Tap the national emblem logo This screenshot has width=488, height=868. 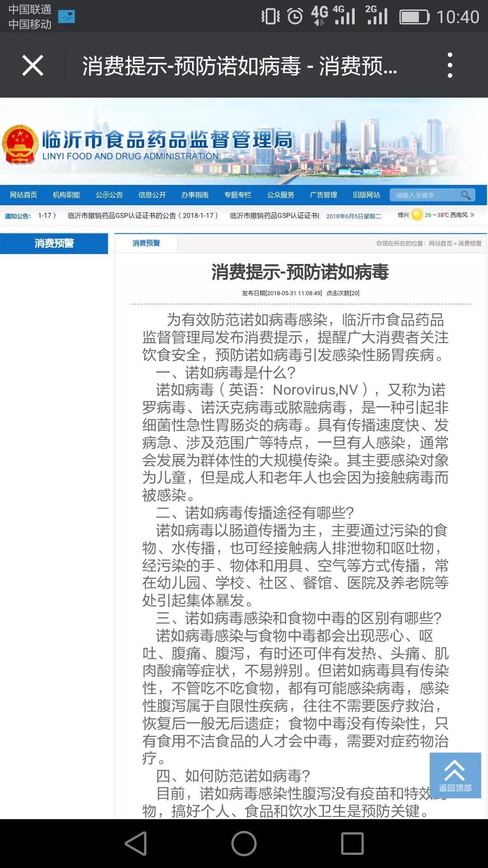click(20, 144)
